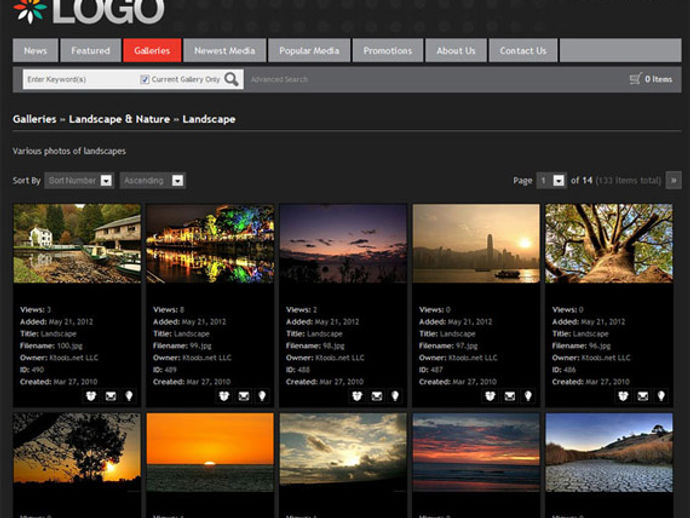Click the Galleries breadcrumb link
Viewport: 690px width, 518px height.
pyautogui.click(x=35, y=119)
